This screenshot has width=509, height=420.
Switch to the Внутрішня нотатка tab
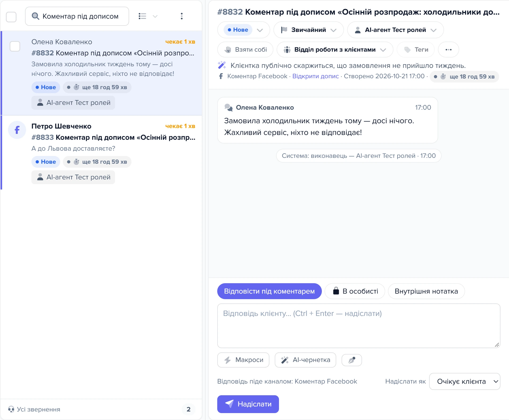(x=426, y=291)
